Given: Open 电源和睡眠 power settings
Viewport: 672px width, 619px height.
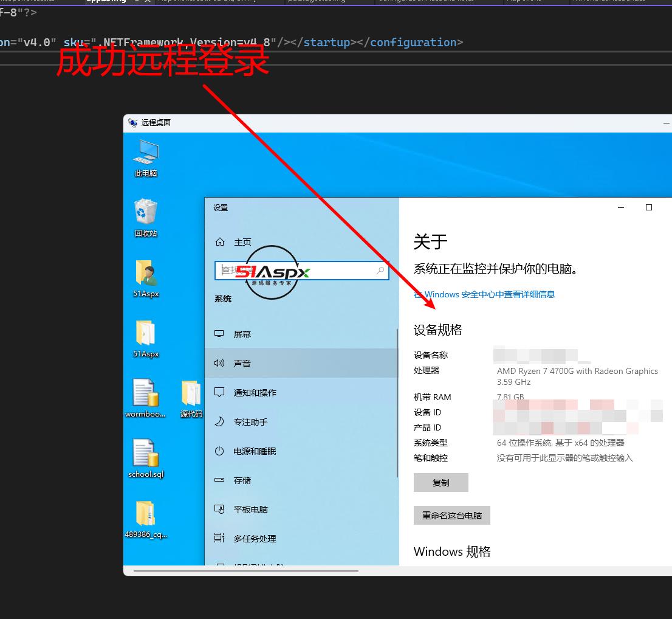Looking at the screenshot, I should pos(301,451).
